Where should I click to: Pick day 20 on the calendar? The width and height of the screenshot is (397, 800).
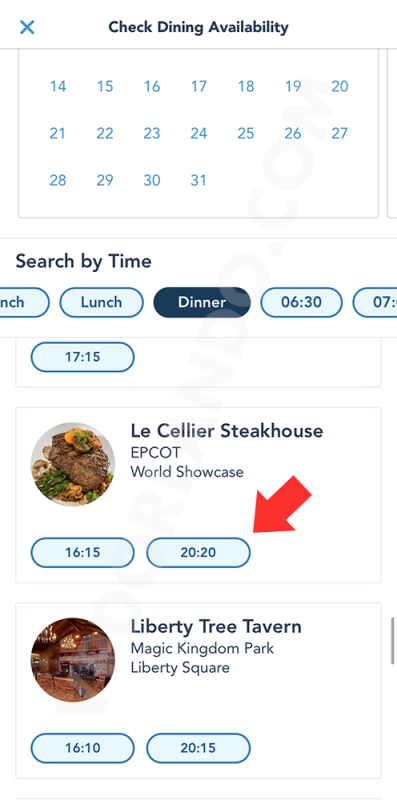(340, 86)
